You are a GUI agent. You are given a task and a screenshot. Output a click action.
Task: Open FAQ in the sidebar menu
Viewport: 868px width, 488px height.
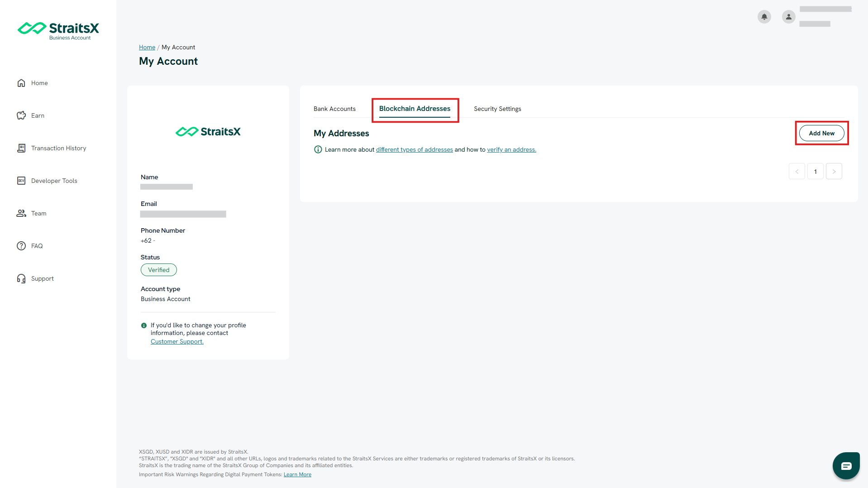(x=37, y=246)
